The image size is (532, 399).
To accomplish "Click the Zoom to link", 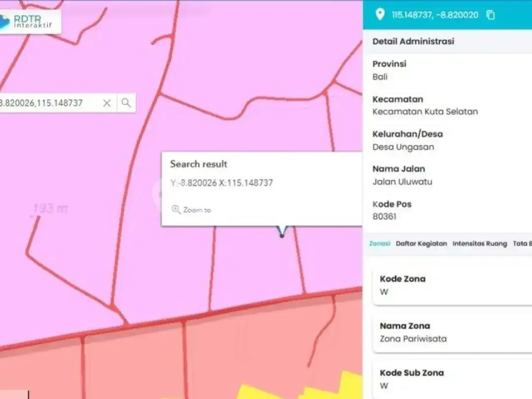I will [197, 210].
